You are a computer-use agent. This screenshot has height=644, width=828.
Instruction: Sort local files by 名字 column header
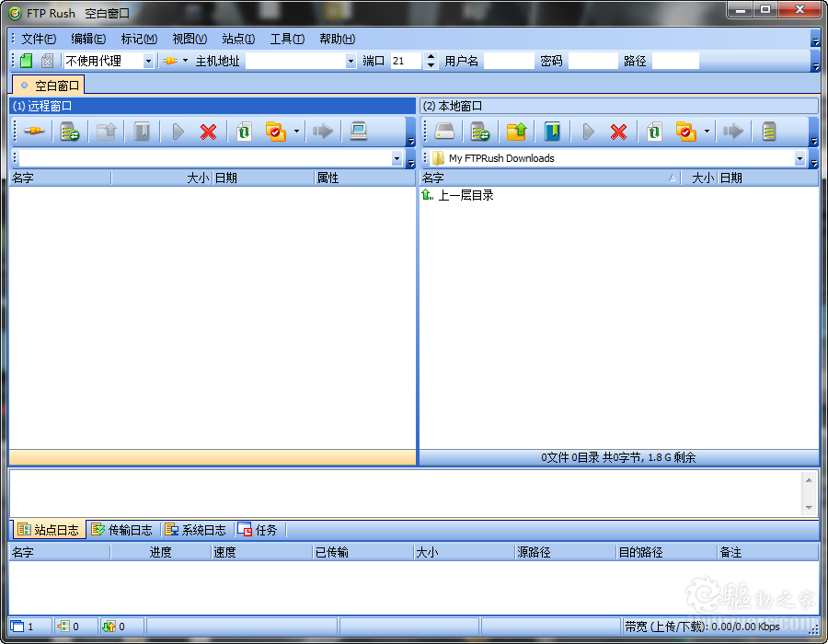tap(550, 178)
